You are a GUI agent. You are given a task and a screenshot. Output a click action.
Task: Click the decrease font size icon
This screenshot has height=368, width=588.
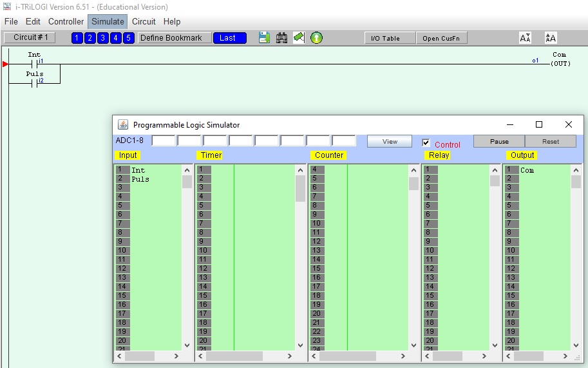click(526, 38)
